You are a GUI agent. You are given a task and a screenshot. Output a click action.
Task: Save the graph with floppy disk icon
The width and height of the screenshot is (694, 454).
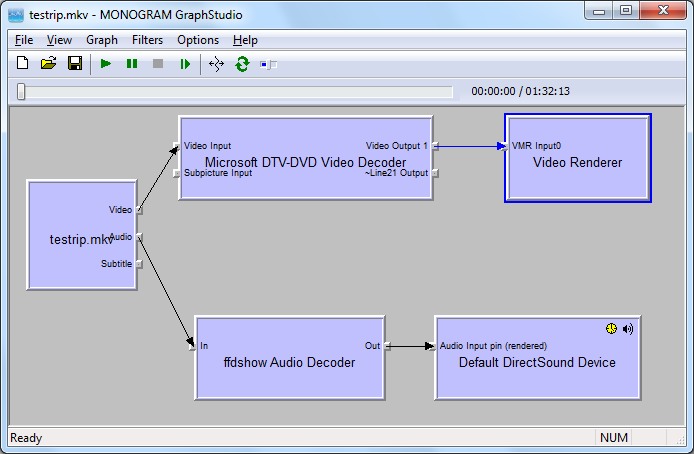point(74,64)
